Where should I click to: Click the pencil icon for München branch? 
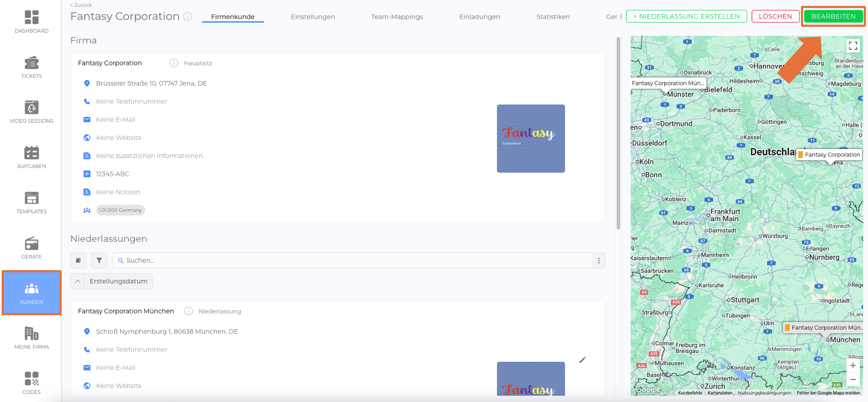[582, 360]
